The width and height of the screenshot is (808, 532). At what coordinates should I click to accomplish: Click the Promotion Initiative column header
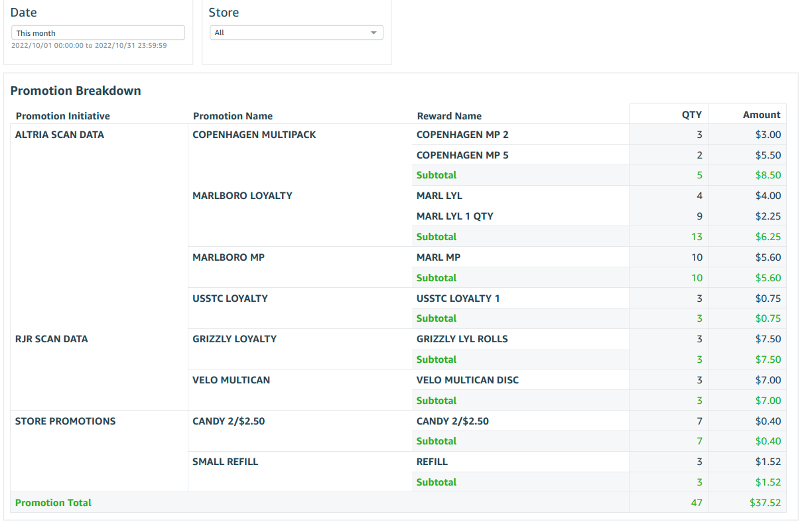pyautogui.click(x=63, y=115)
